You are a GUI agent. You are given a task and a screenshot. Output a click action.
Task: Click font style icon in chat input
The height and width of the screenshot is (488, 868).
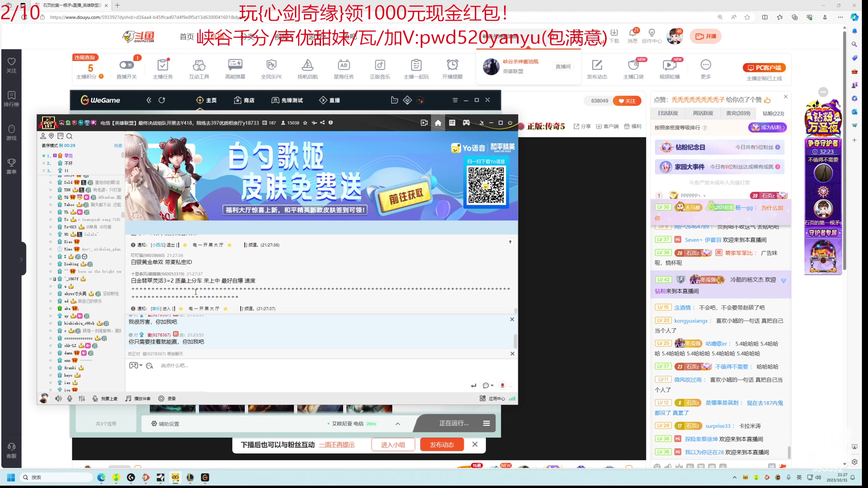tap(150, 366)
